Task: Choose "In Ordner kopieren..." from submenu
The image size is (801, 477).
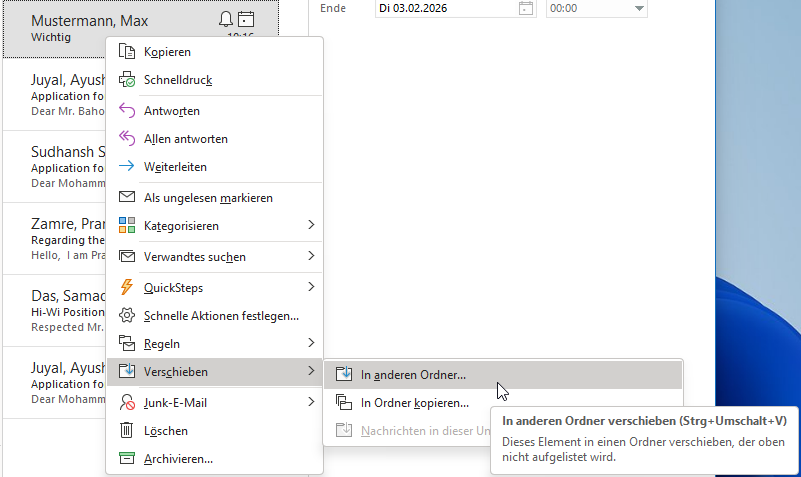Action: tap(414, 403)
